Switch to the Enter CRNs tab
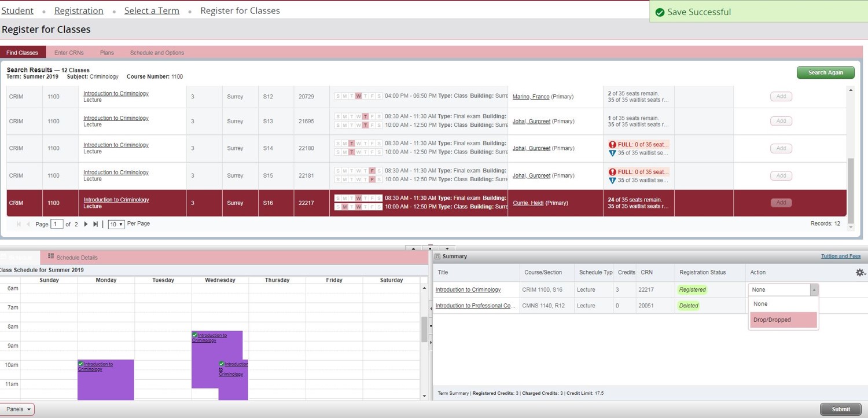The width and height of the screenshot is (868, 418). click(x=69, y=53)
